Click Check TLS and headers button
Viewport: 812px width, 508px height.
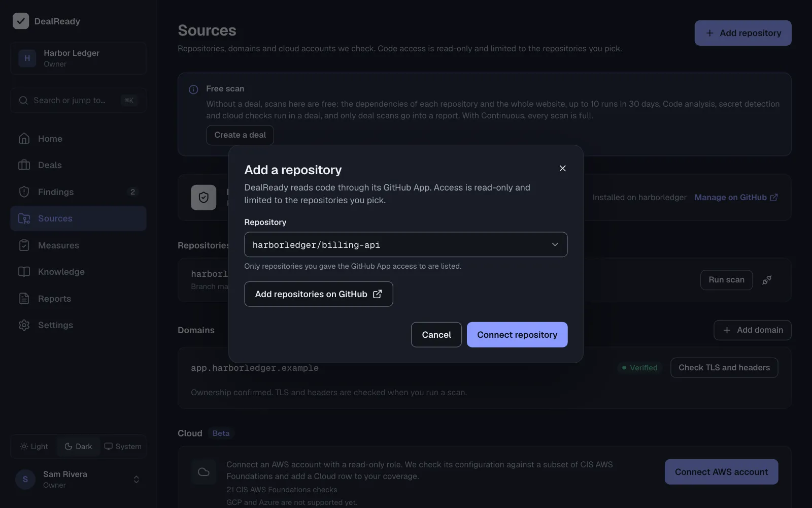click(724, 368)
